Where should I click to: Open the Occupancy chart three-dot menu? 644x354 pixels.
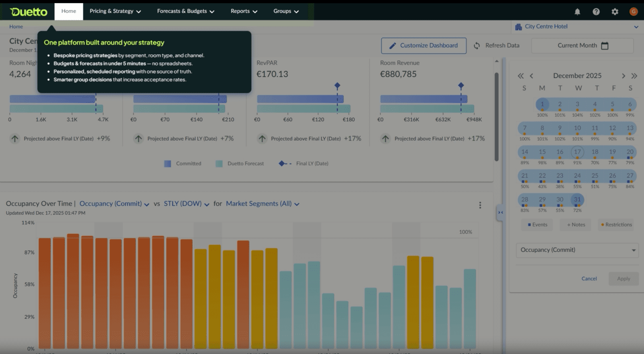480,205
